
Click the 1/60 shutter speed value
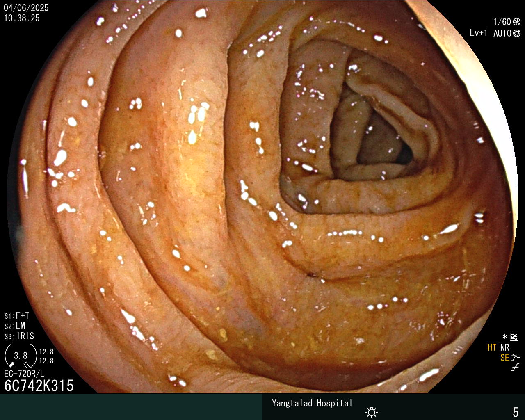coord(502,22)
